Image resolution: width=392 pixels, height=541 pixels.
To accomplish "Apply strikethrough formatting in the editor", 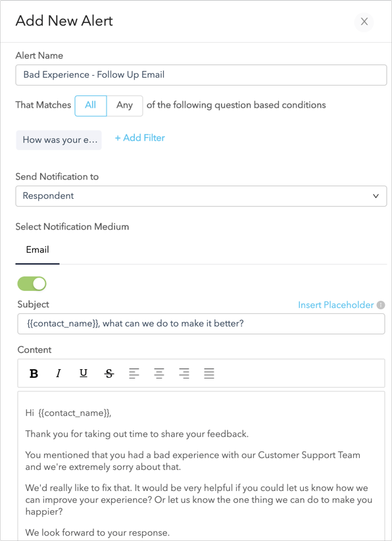I will (109, 373).
